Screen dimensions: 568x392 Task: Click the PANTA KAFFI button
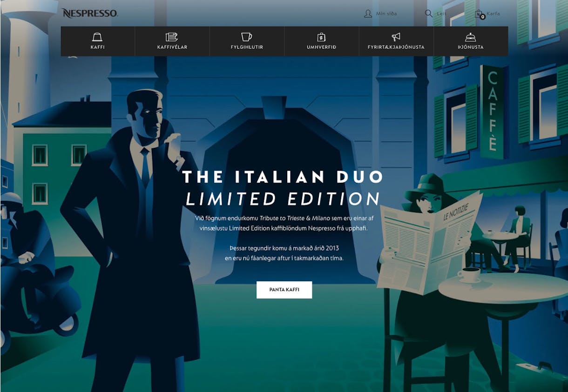point(284,290)
